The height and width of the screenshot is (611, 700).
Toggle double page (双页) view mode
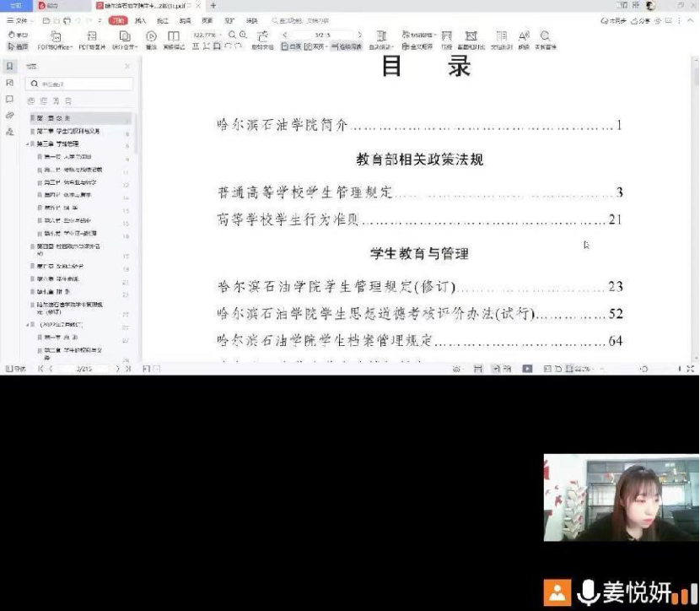point(317,47)
